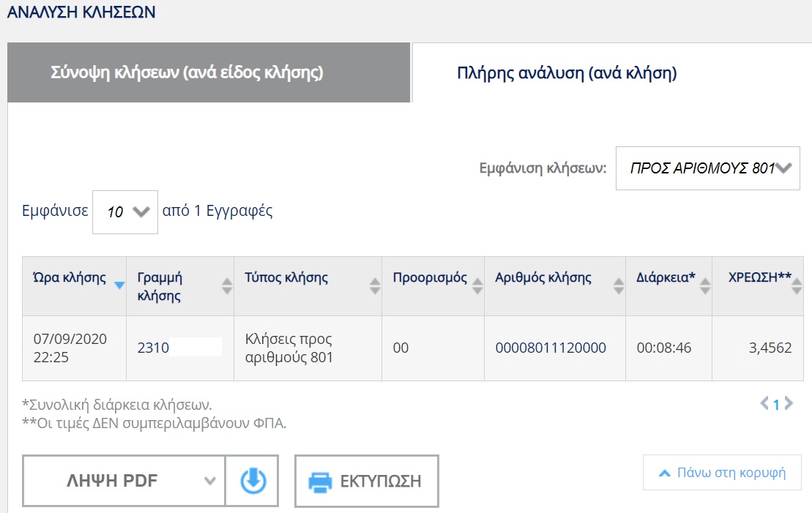Sort by Ώρα κλήσης column arrow
812x513 pixels.
click(x=119, y=285)
